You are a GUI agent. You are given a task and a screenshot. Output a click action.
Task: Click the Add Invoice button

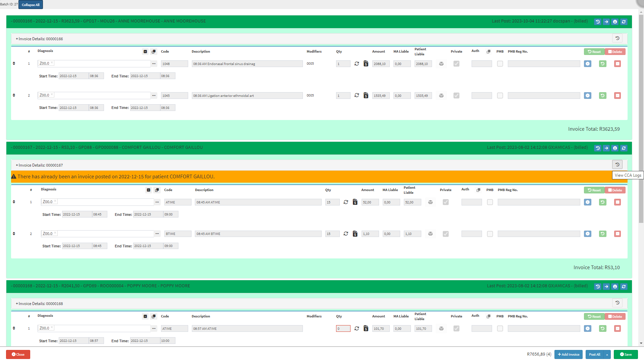pos(568,355)
